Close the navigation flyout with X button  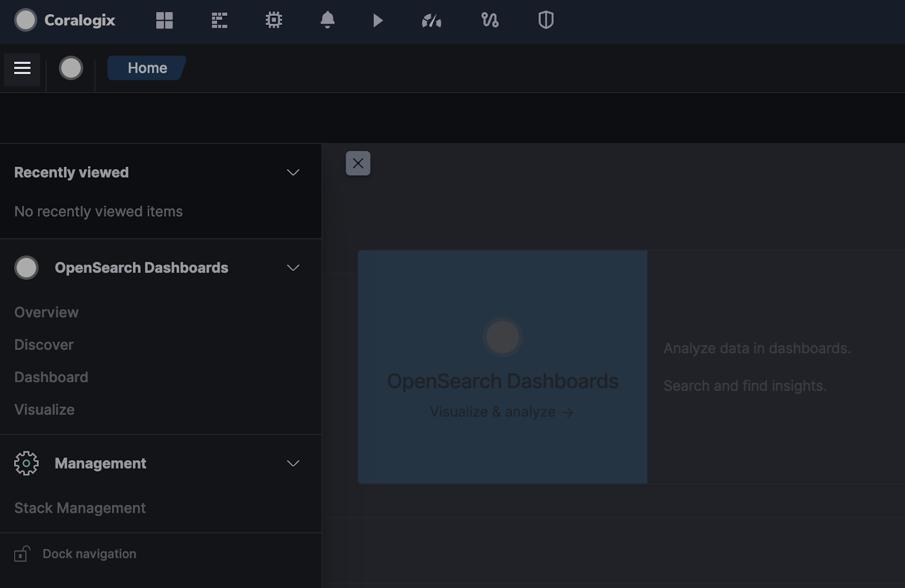(358, 163)
